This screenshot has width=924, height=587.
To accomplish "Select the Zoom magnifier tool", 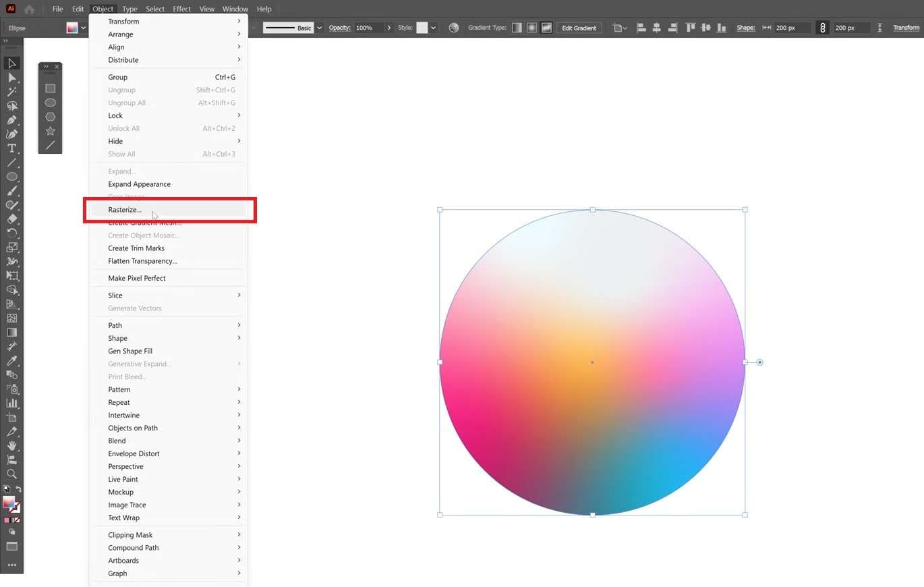I will click(x=11, y=474).
